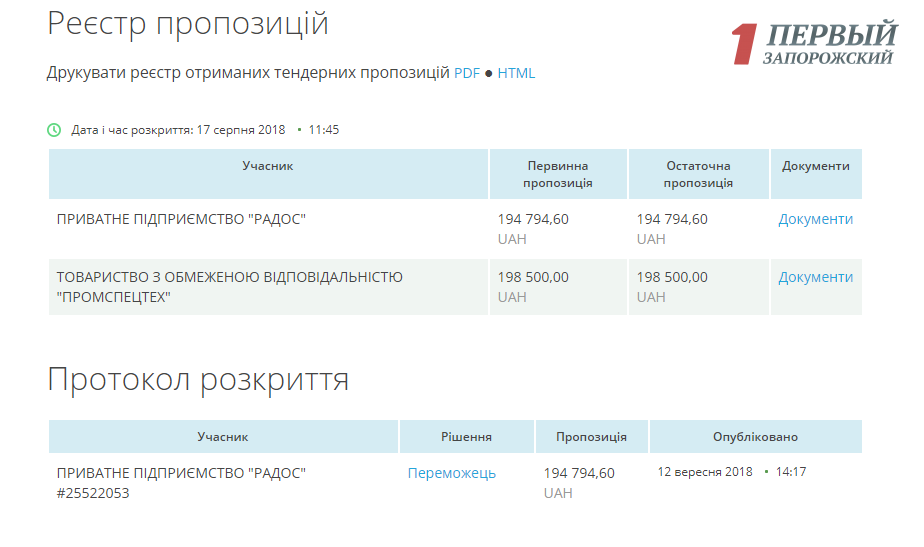Open Документи link for РАДОС
The height and width of the screenshot is (547, 924).
point(815,219)
